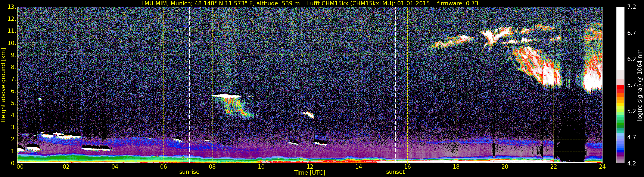Click the white top section of the colorbar

click(x=620, y=38)
